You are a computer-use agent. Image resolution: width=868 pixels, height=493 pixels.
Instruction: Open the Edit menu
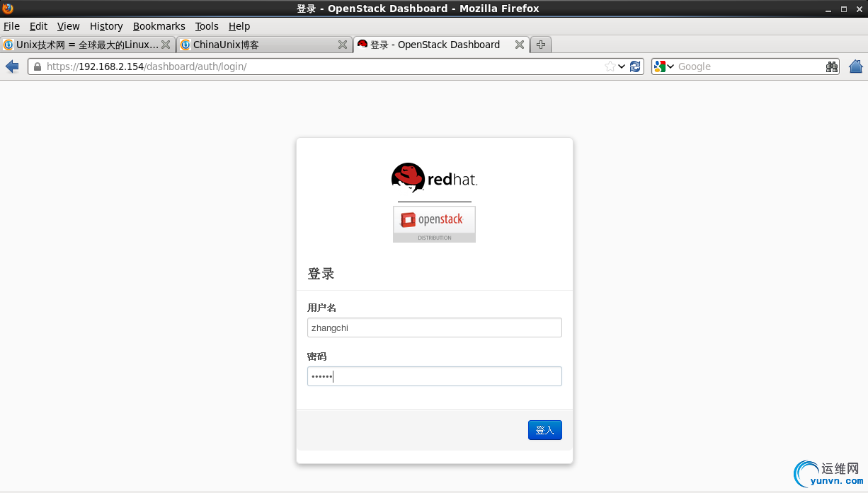pyautogui.click(x=38, y=26)
